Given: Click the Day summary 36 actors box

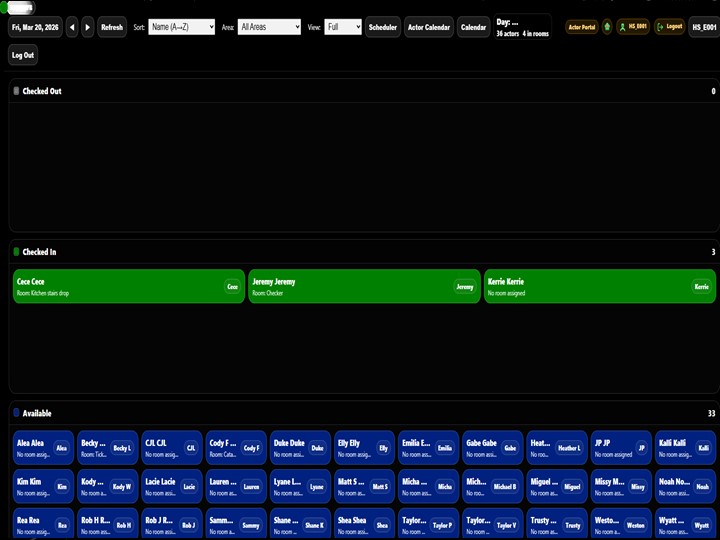Looking at the screenshot, I should (523, 27).
